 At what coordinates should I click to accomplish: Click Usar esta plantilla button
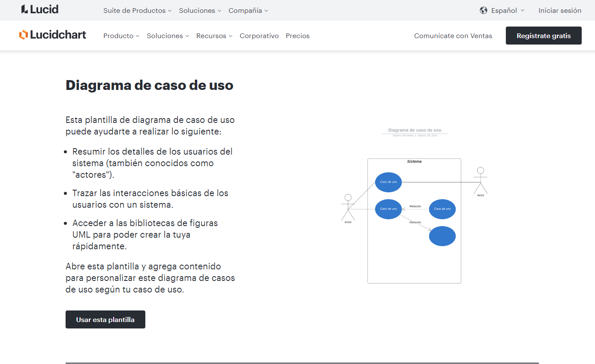tap(105, 319)
